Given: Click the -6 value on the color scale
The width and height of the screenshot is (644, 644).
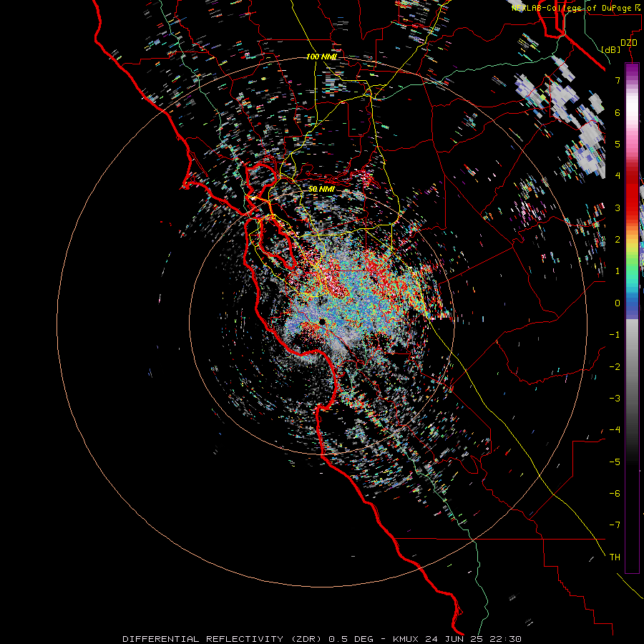Looking at the screenshot, I should point(615,494).
